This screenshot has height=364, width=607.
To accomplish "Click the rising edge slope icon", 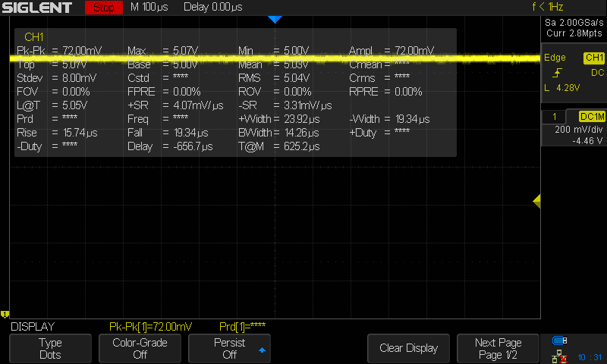I will point(558,73).
